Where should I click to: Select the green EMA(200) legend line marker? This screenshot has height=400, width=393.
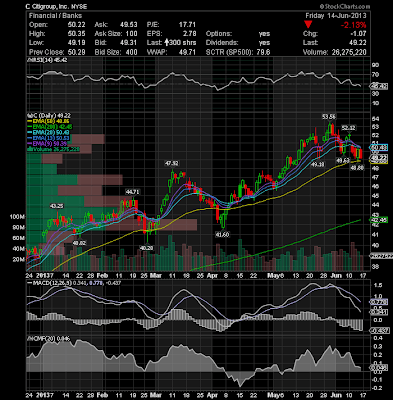(29, 127)
